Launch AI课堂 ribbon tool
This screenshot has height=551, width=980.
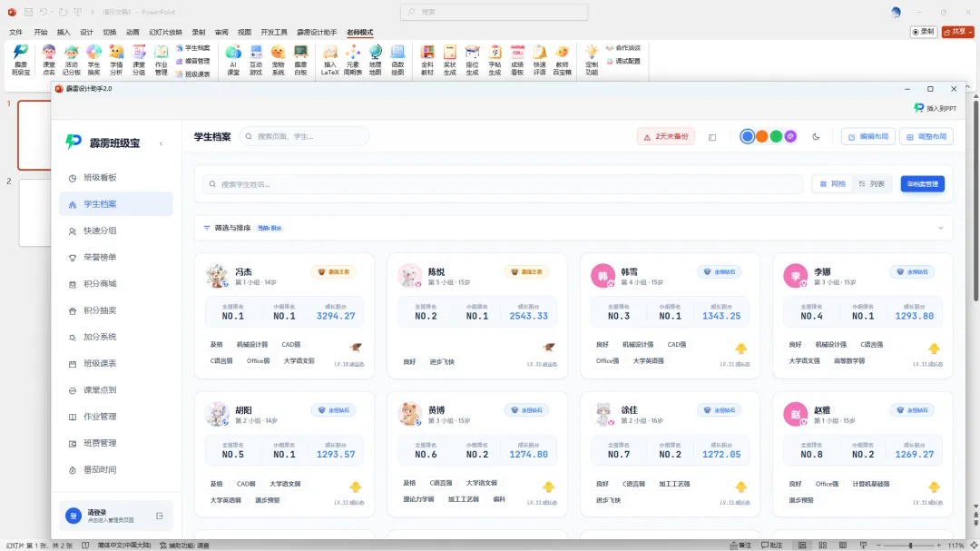(233, 60)
